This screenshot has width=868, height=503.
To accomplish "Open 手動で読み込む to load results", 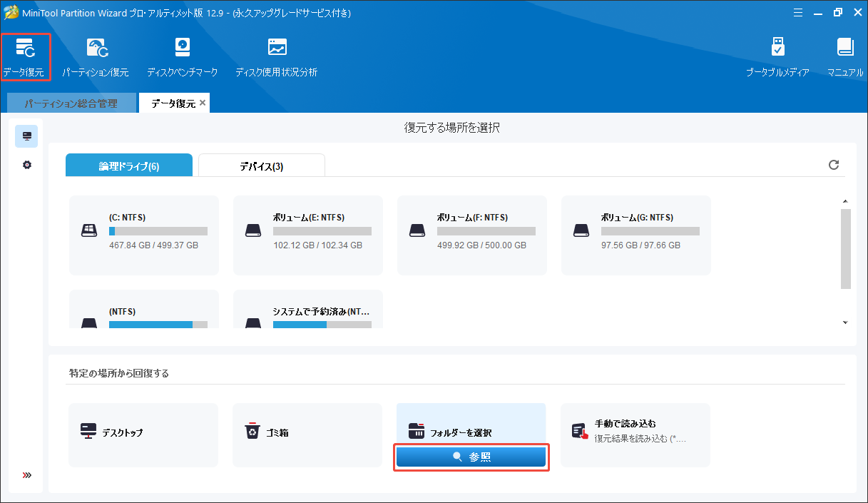I will pyautogui.click(x=635, y=435).
